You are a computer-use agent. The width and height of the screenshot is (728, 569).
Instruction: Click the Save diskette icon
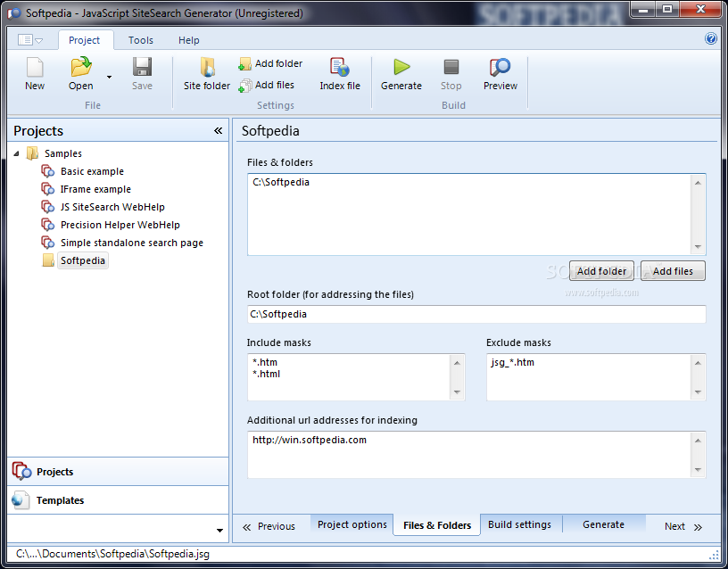click(x=142, y=67)
